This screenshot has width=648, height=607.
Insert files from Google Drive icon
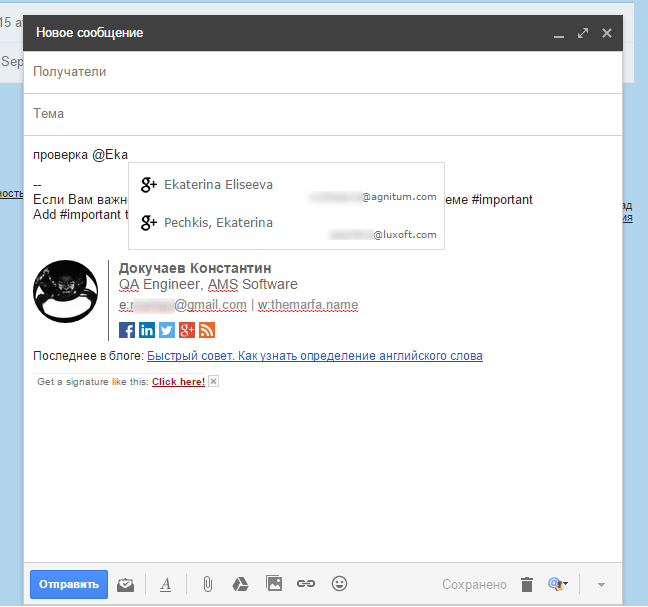pos(241,584)
